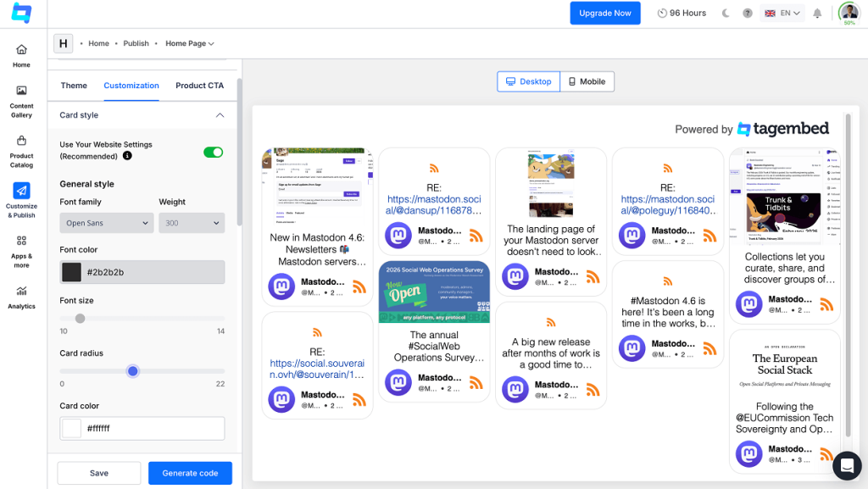Image resolution: width=868 pixels, height=489 pixels.
Task: Click RSS icon on big new release card
Action: tap(593, 390)
